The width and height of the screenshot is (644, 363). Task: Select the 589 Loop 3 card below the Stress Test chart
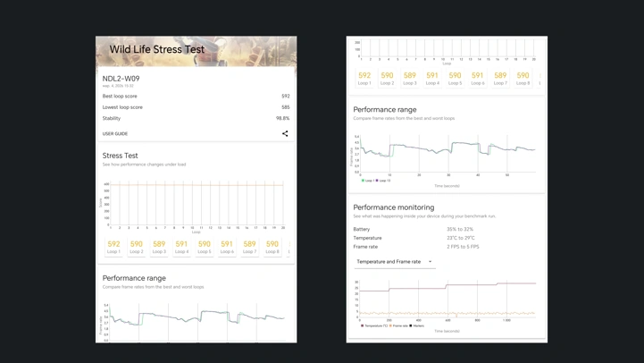click(x=159, y=247)
